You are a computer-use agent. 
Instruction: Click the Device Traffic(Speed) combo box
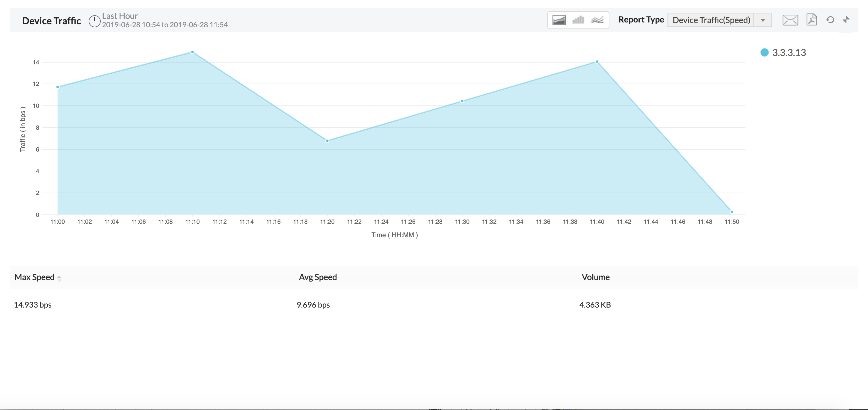[711, 20]
